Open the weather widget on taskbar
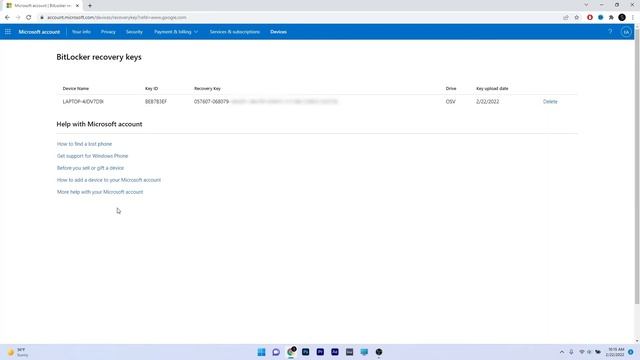 click(x=18, y=352)
